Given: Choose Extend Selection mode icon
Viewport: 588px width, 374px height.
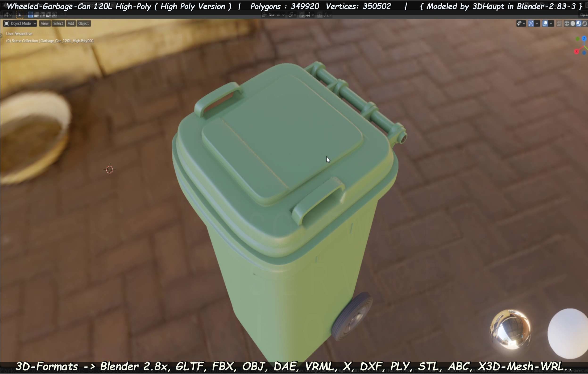Looking at the screenshot, I should click(36, 15).
